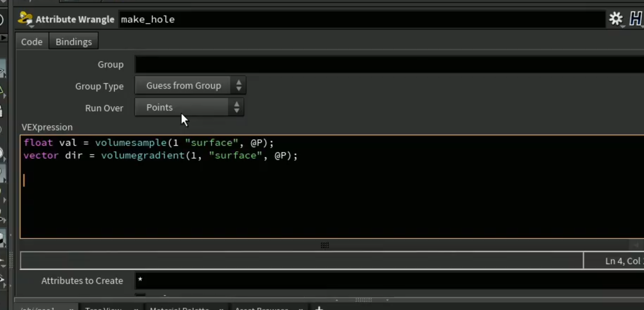The width and height of the screenshot is (644, 310).
Task: Click inside the VEXpression code editor
Action: click(332, 187)
